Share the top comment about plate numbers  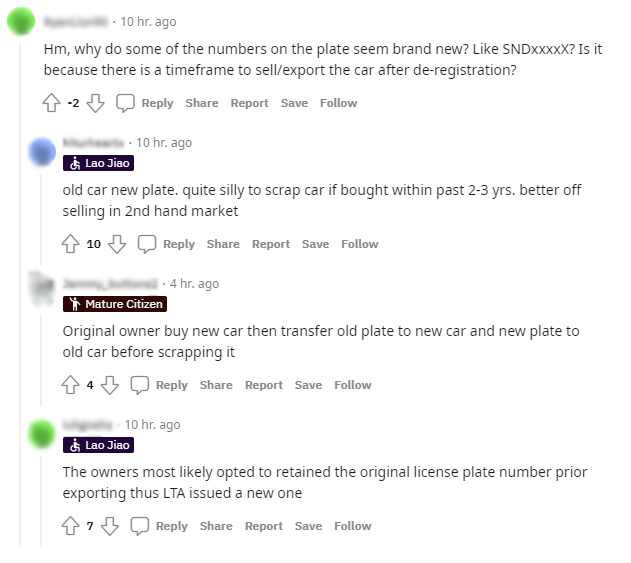[x=201, y=103]
